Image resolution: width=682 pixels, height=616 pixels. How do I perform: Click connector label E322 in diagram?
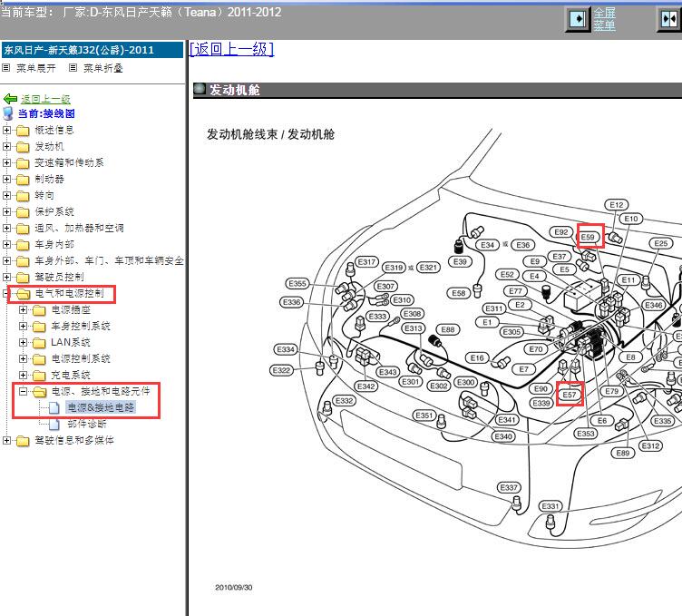point(281,371)
